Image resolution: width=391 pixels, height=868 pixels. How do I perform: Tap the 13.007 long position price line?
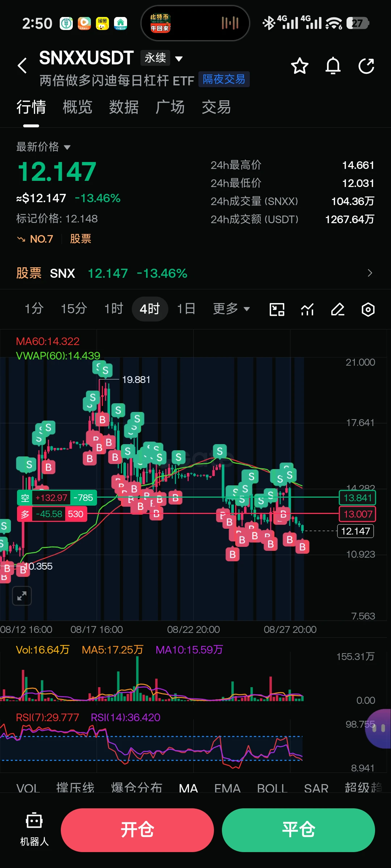(x=357, y=514)
